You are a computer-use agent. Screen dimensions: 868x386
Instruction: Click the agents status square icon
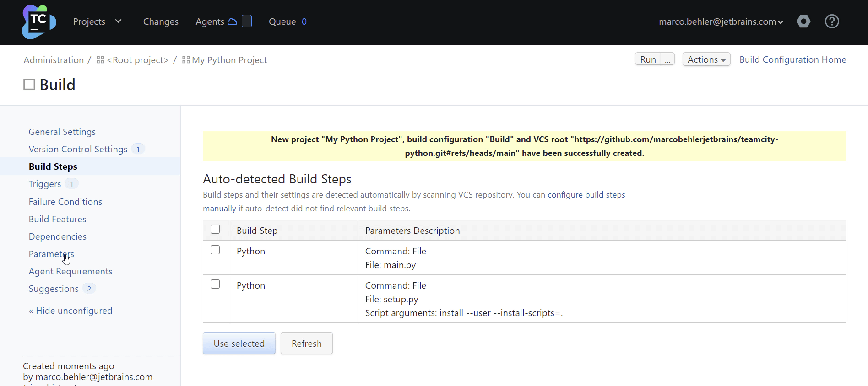(247, 21)
